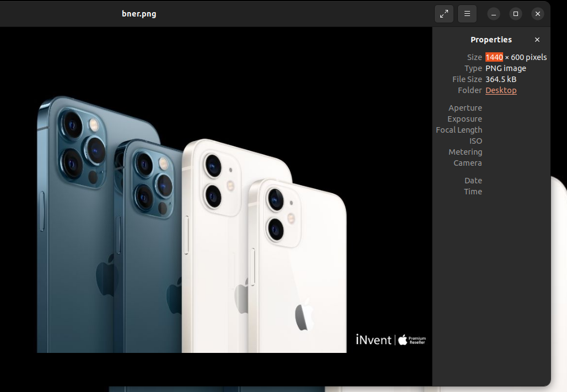Minimize the image viewer window
Viewport: 567px width, 392px height.
tap(494, 14)
